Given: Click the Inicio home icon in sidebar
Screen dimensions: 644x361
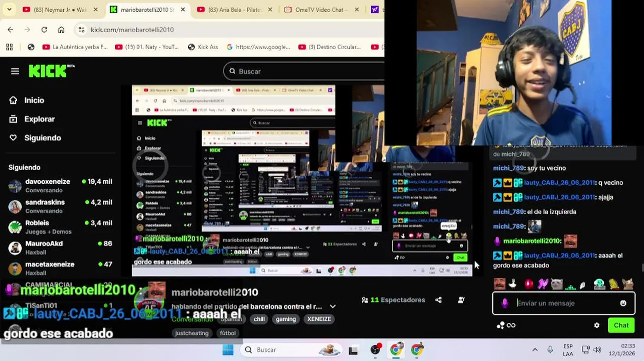Looking at the screenshot, I should 14,100.
